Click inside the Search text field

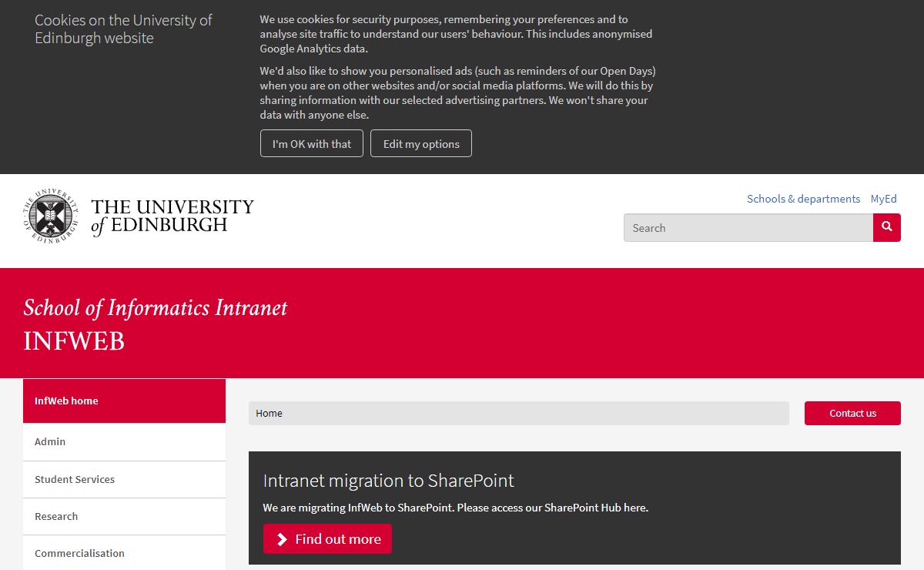click(748, 227)
